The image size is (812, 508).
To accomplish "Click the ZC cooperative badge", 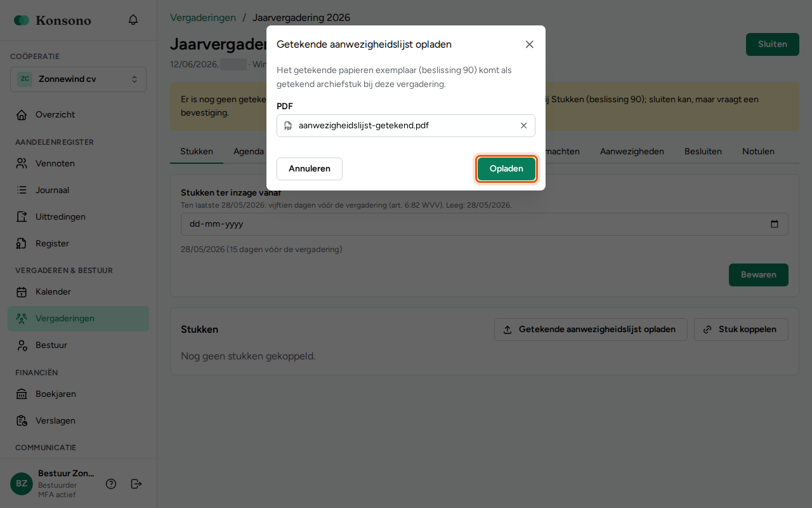I will 25,79.
